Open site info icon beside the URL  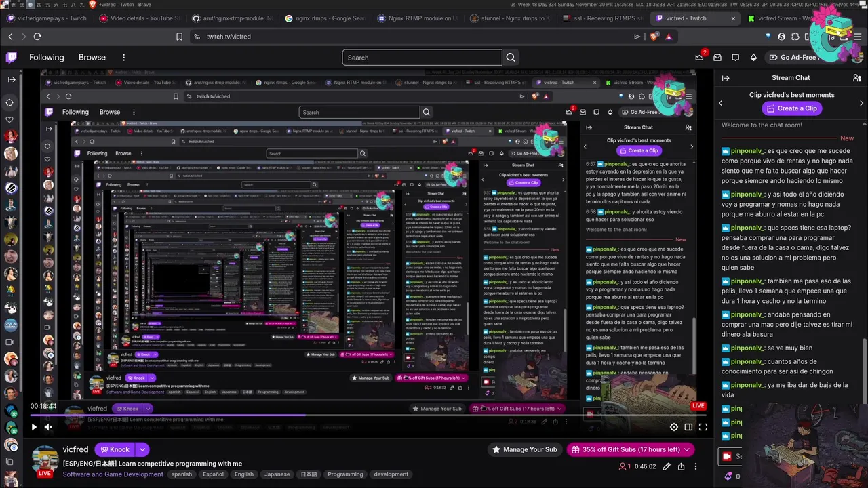[x=197, y=37]
